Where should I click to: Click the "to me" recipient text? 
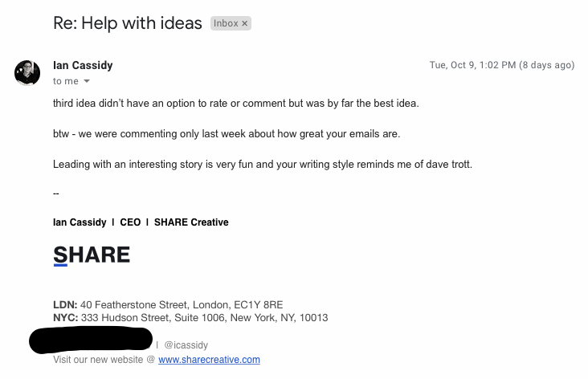(66, 81)
